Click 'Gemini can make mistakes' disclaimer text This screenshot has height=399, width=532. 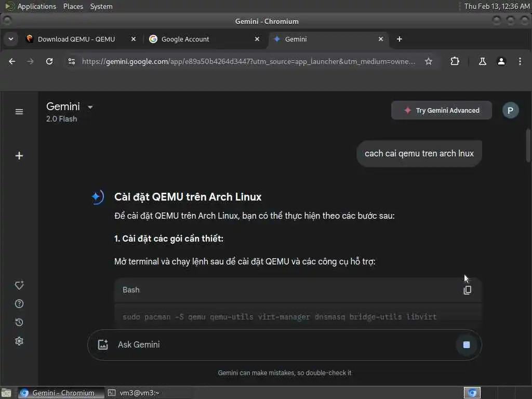coord(284,373)
